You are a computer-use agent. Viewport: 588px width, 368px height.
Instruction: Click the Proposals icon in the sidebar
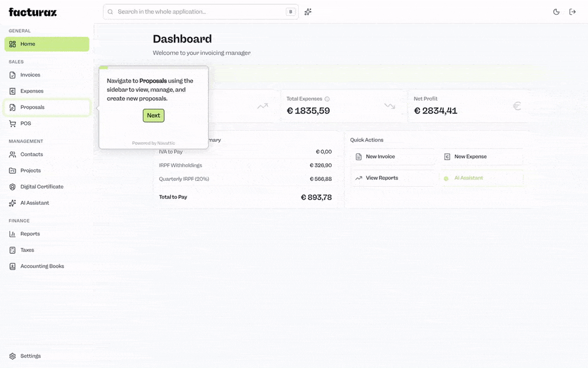(x=12, y=107)
